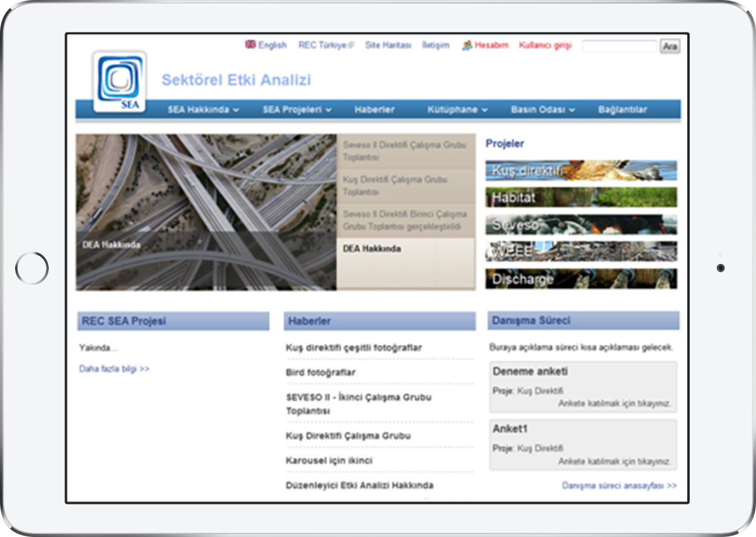Click Kullanıcı girişi login link

[545, 45]
